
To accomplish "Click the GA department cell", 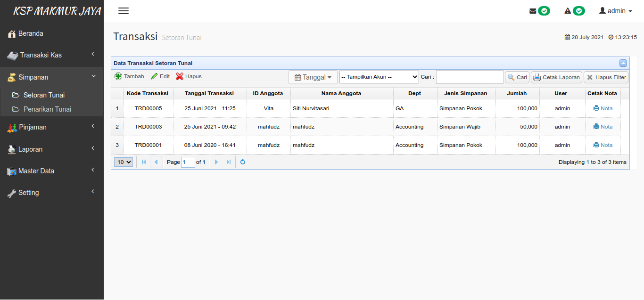I will pos(415,108).
